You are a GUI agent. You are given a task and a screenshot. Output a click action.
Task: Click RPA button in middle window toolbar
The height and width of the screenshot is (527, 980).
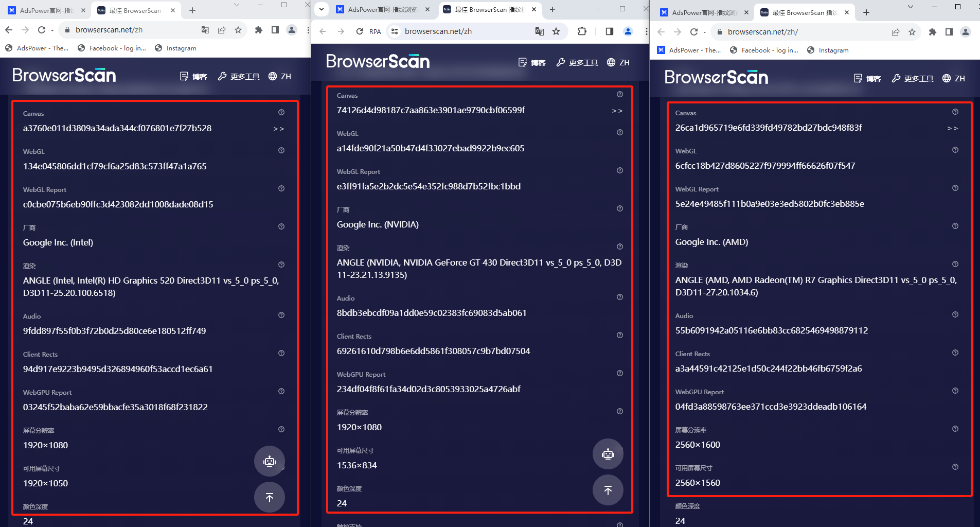375,31
